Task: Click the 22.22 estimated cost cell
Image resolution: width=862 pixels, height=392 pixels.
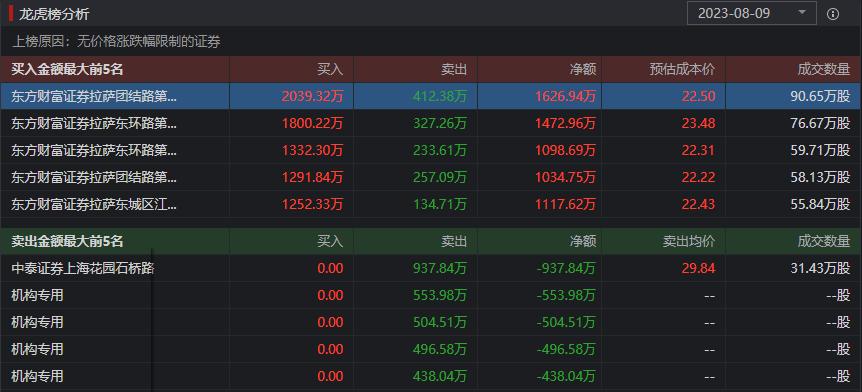Action: coord(699,177)
